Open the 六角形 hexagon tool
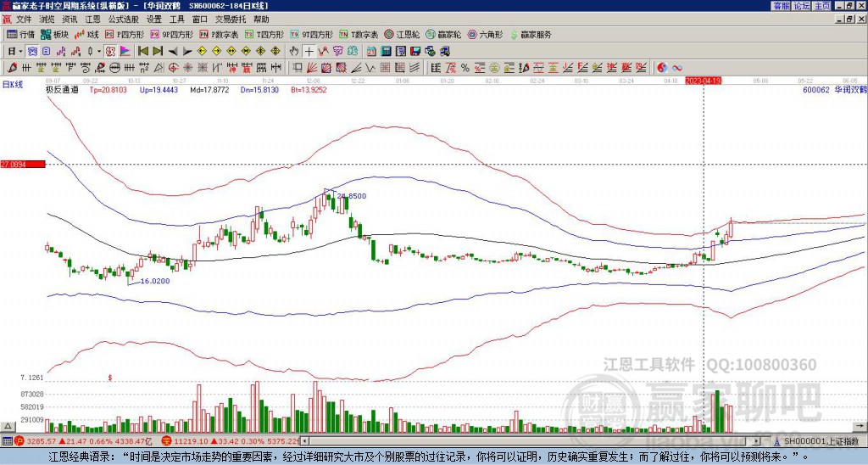Viewport: 868px width, 465px height. pos(486,34)
